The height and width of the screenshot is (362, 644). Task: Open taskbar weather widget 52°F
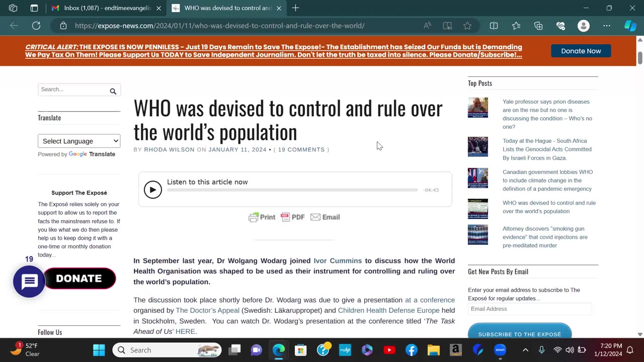pyautogui.click(x=25, y=350)
